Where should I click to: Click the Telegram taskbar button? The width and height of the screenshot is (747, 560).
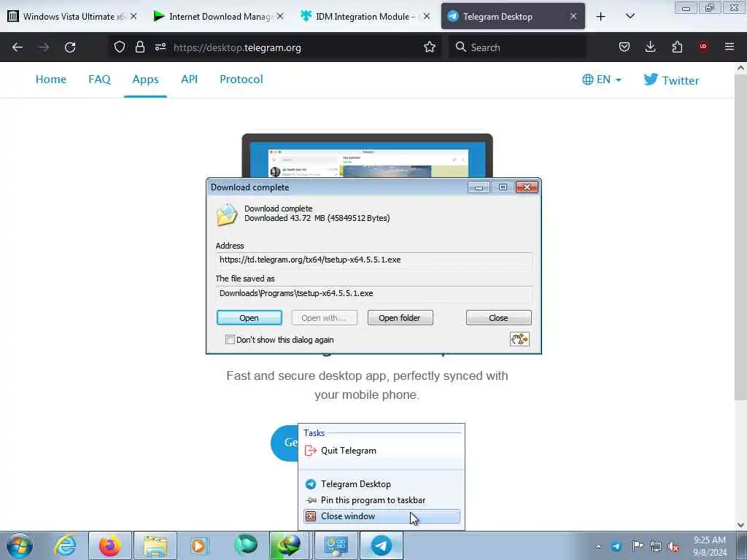click(x=381, y=545)
